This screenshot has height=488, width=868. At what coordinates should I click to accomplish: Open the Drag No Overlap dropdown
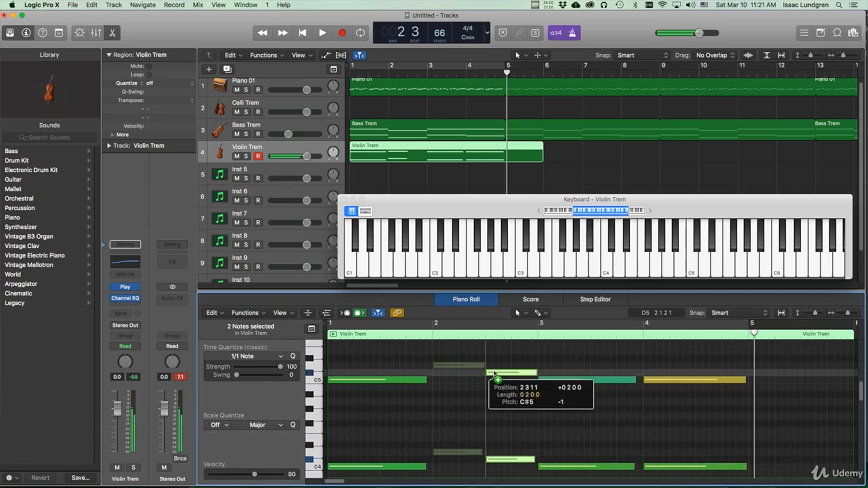click(x=715, y=55)
